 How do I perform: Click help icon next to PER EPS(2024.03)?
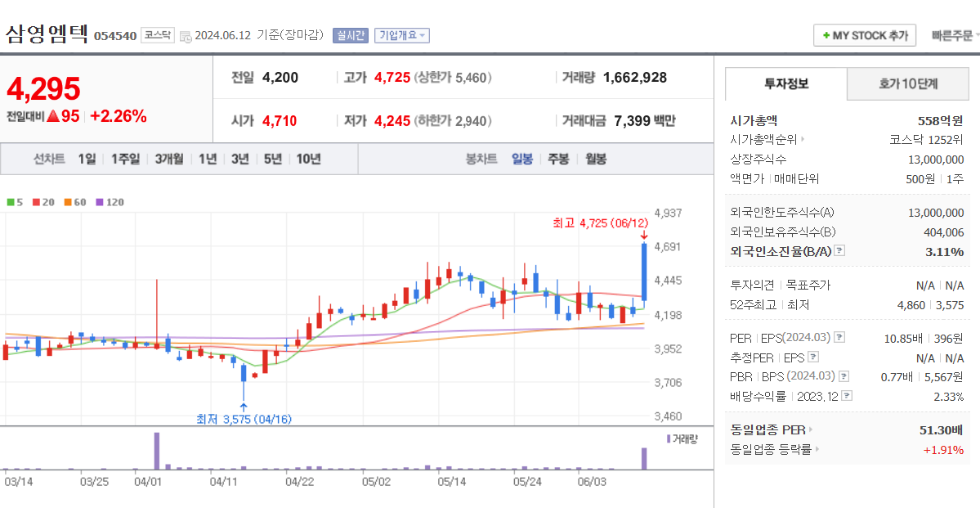pos(839,338)
